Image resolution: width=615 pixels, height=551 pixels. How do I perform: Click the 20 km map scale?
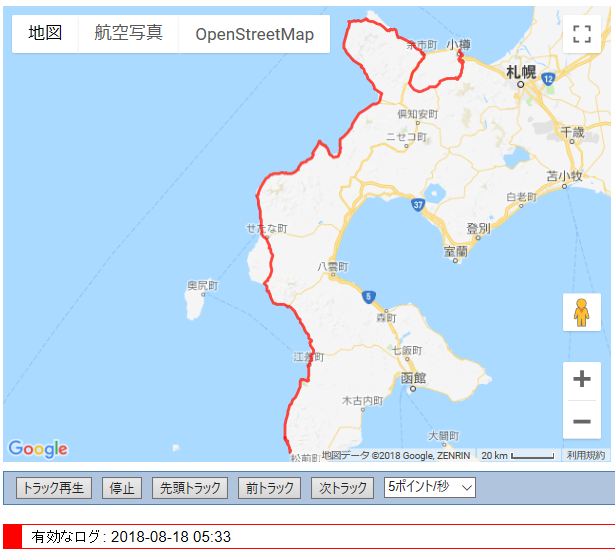tap(517, 455)
